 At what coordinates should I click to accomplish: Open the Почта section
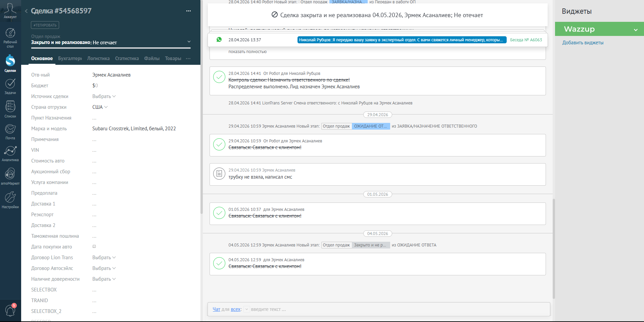coord(10,132)
